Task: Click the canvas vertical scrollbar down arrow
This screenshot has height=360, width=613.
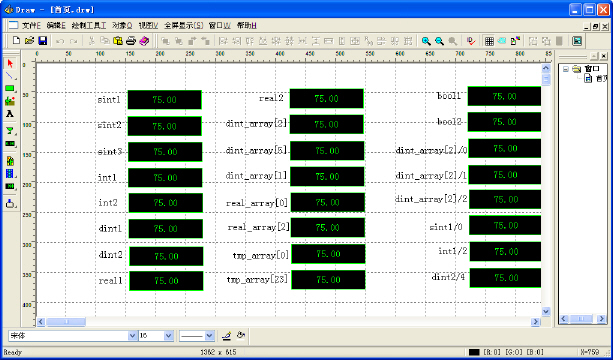Action: point(546,311)
